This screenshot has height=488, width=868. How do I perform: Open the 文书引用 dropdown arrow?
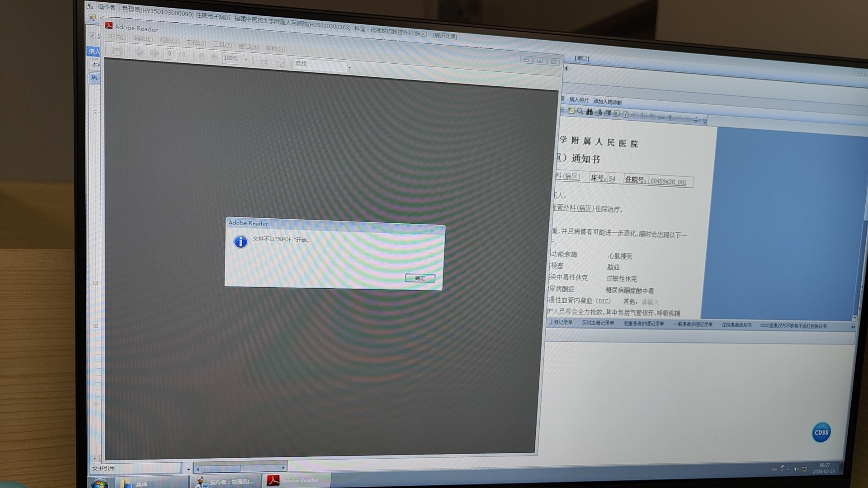(x=189, y=469)
